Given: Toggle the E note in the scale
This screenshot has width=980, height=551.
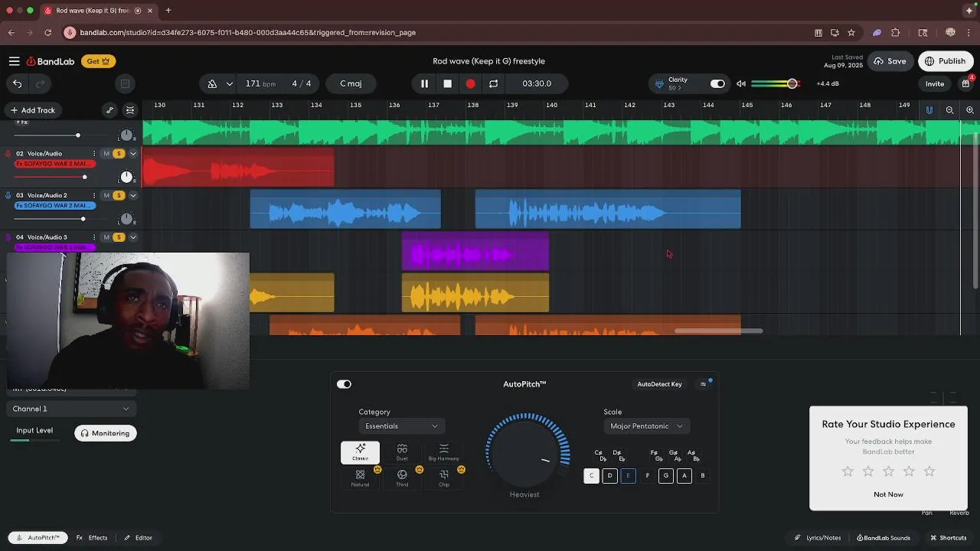Looking at the screenshot, I should point(628,475).
